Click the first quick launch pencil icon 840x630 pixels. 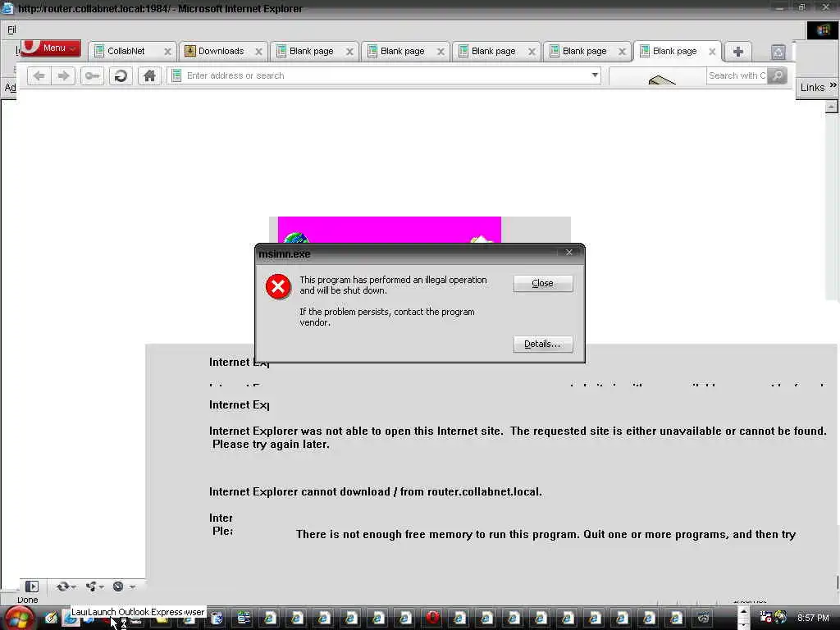coord(51,619)
